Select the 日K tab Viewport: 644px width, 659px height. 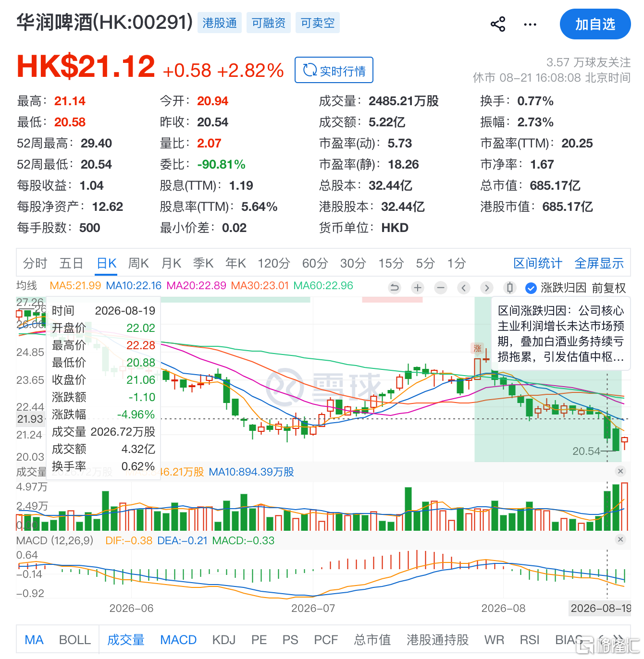[x=107, y=263]
